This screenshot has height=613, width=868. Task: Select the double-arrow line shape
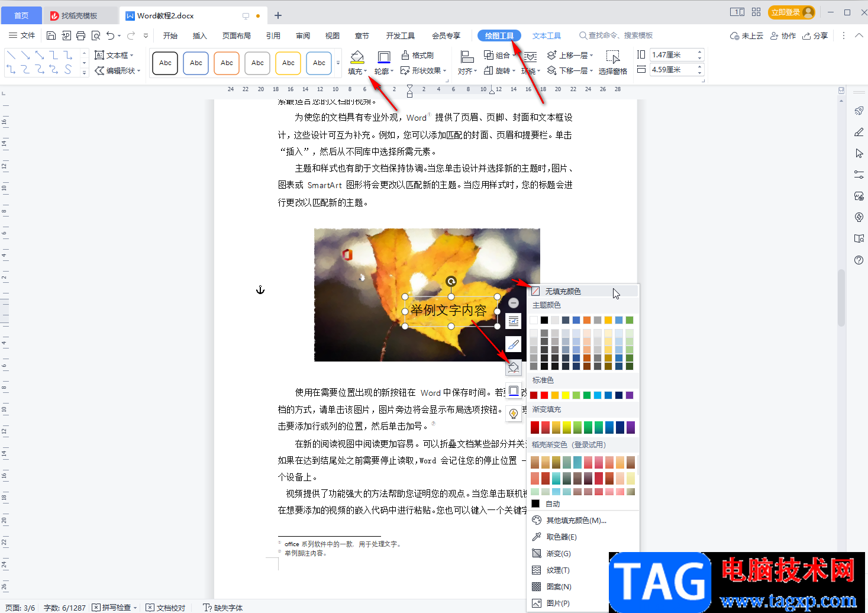pyautogui.click(x=40, y=55)
